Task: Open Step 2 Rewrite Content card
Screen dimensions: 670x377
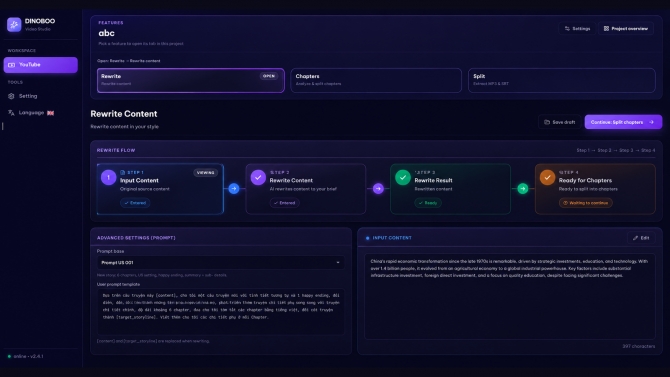Action: click(306, 188)
